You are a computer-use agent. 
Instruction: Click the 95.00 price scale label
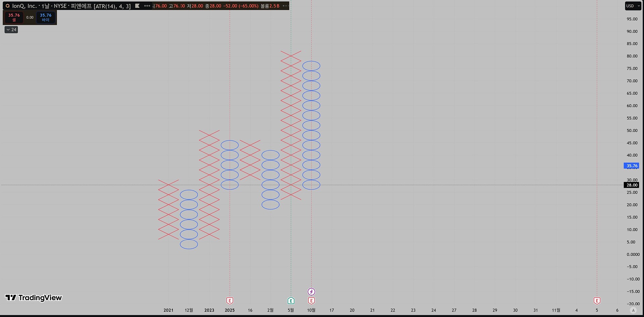[x=632, y=19]
